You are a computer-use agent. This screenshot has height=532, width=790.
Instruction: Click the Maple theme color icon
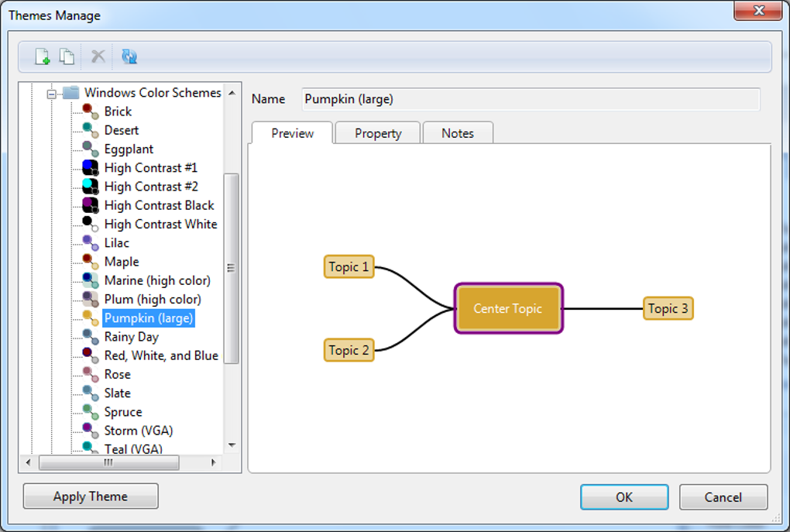pyautogui.click(x=91, y=262)
